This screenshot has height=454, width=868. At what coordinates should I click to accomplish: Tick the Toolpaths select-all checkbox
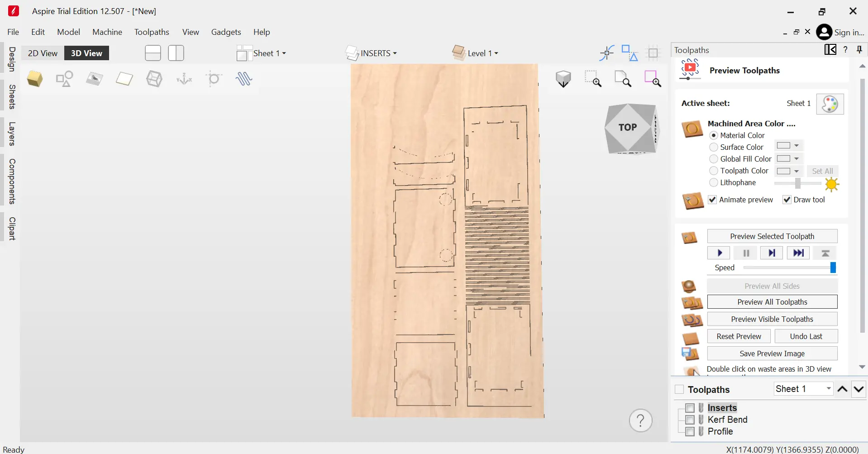click(679, 389)
